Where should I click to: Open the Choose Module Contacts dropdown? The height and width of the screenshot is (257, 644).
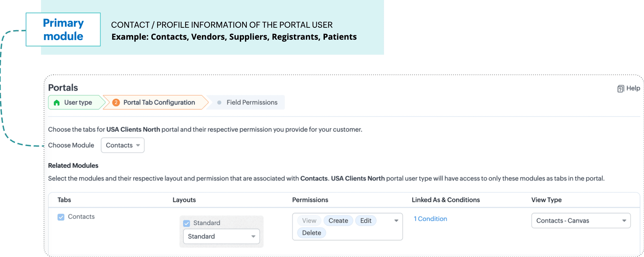123,145
